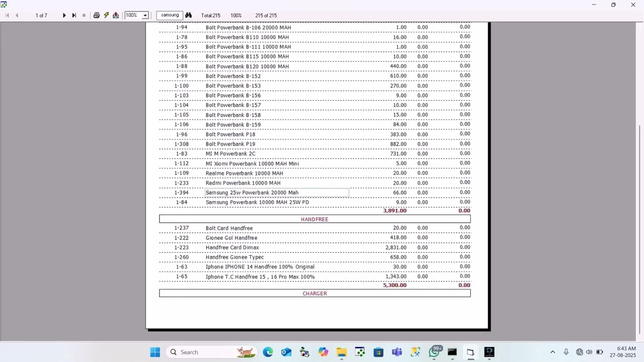This screenshot has width=644, height=362.
Task: Open File Explorer from taskbar
Action: pos(342,352)
